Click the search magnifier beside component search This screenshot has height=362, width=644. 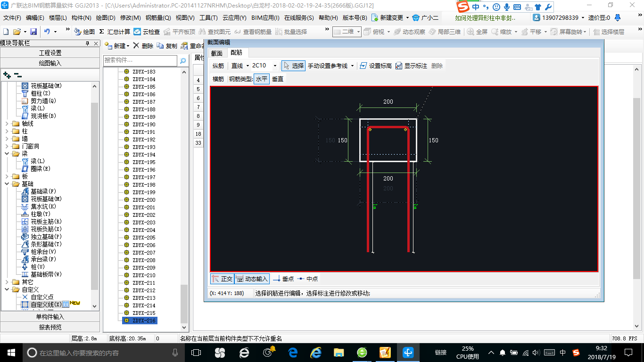[182, 61]
